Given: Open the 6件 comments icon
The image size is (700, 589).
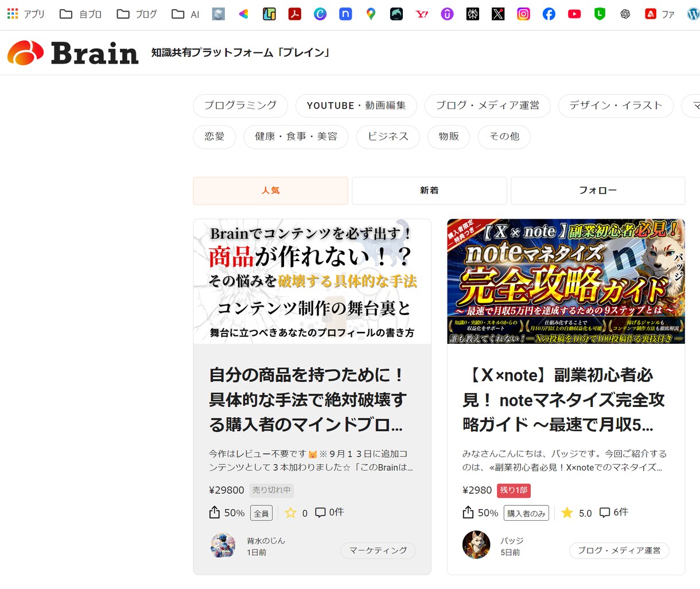Looking at the screenshot, I should (x=605, y=513).
